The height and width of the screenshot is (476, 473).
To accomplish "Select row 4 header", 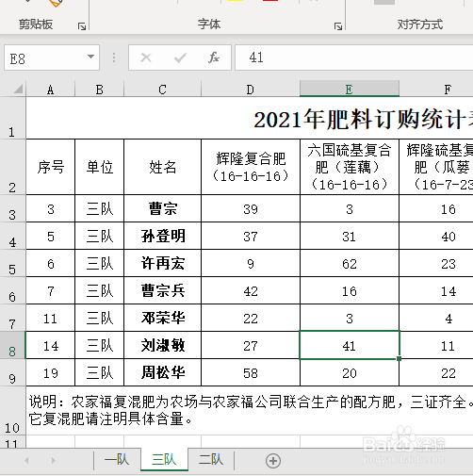I will click(12, 236).
